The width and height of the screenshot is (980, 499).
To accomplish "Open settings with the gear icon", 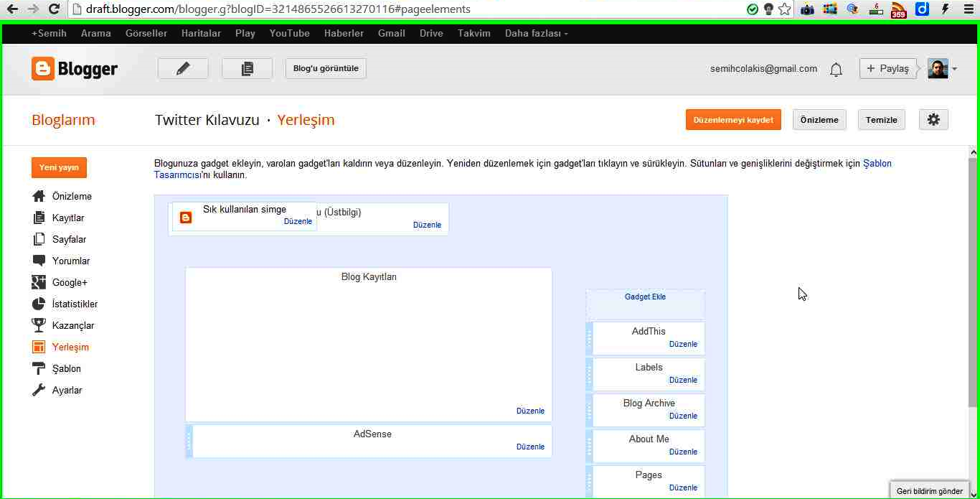I will [x=933, y=120].
